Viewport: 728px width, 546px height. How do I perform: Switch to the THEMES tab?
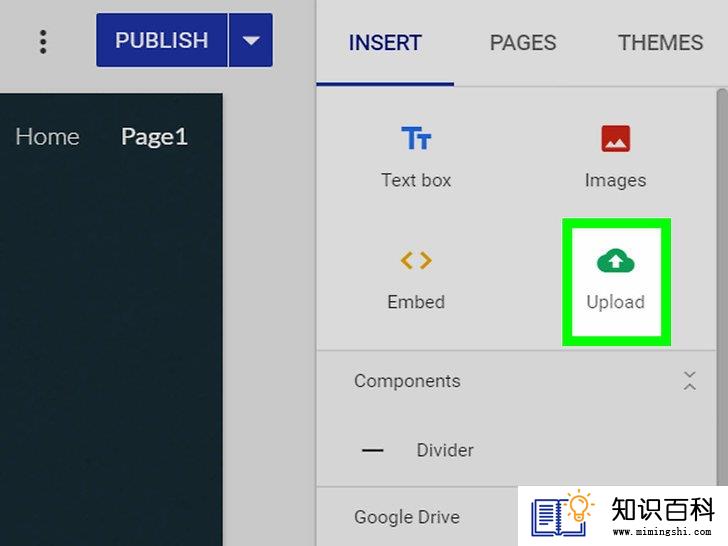tap(660, 43)
